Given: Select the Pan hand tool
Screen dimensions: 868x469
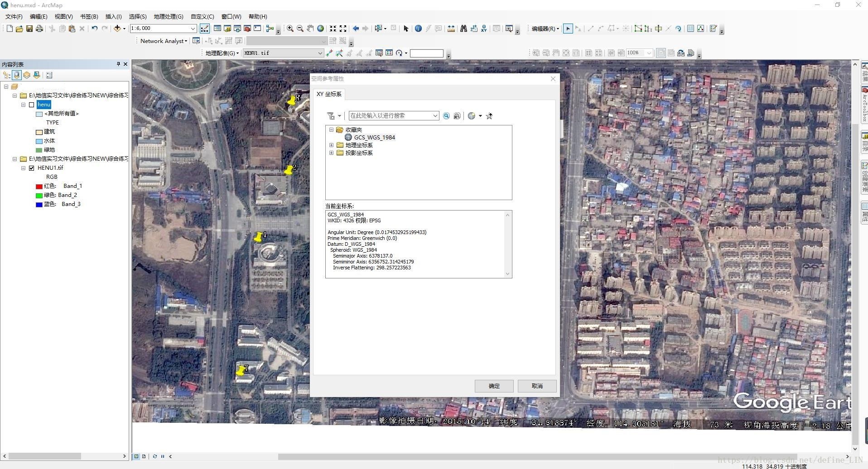Looking at the screenshot, I should (310, 29).
